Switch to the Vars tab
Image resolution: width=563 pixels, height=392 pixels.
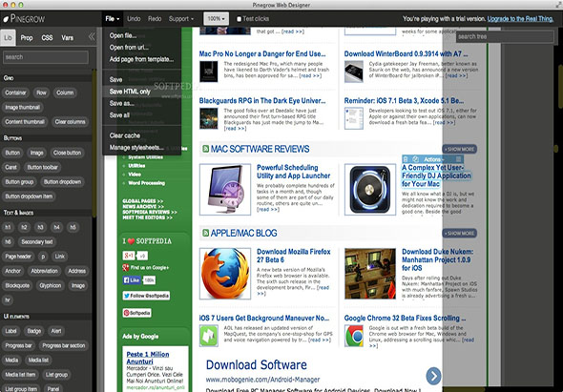tap(68, 37)
